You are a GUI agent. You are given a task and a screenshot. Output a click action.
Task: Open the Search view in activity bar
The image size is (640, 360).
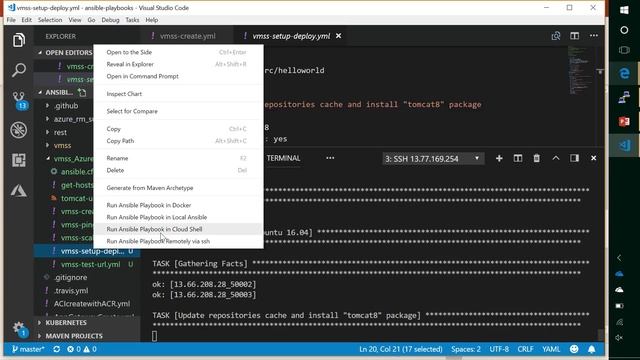(18, 70)
